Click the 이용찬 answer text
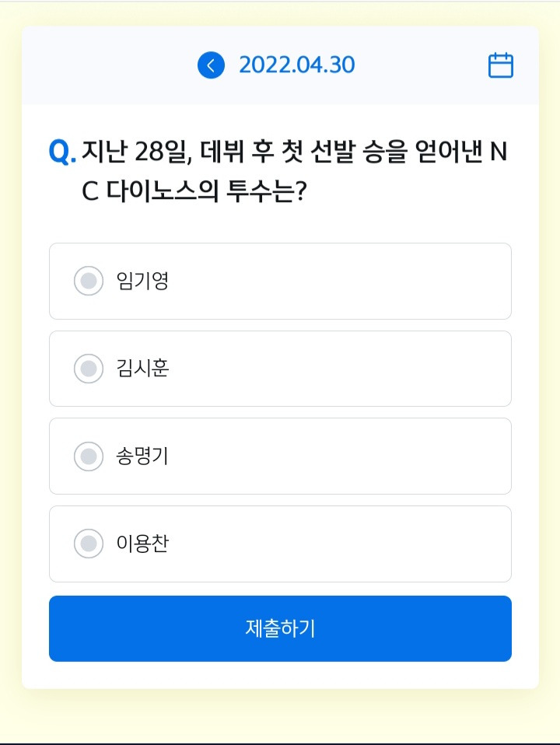The width and height of the screenshot is (560, 745). click(x=142, y=544)
